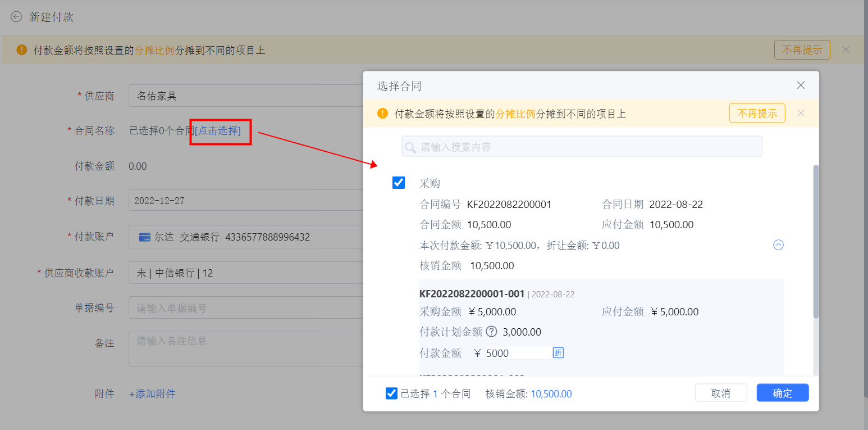868x430 pixels.
Task: Open the 供应商 field showing 名佑家具
Action: pyautogui.click(x=246, y=96)
